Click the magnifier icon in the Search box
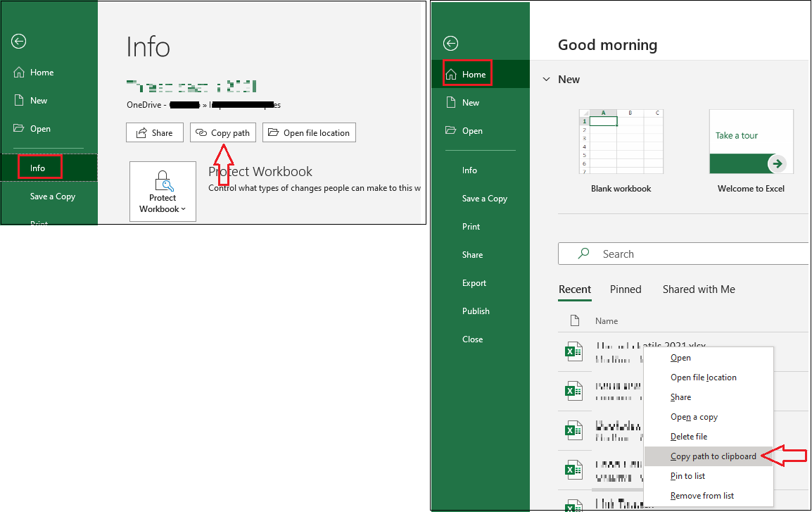The width and height of the screenshot is (812, 512). click(583, 254)
